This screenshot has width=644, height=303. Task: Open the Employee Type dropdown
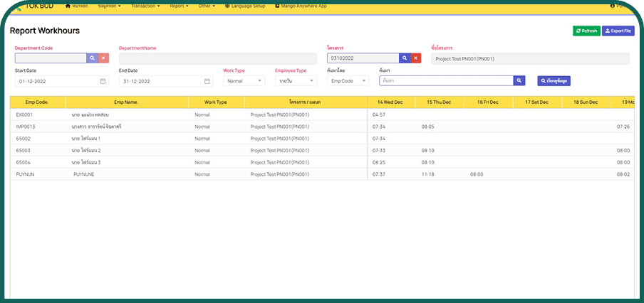click(x=296, y=81)
